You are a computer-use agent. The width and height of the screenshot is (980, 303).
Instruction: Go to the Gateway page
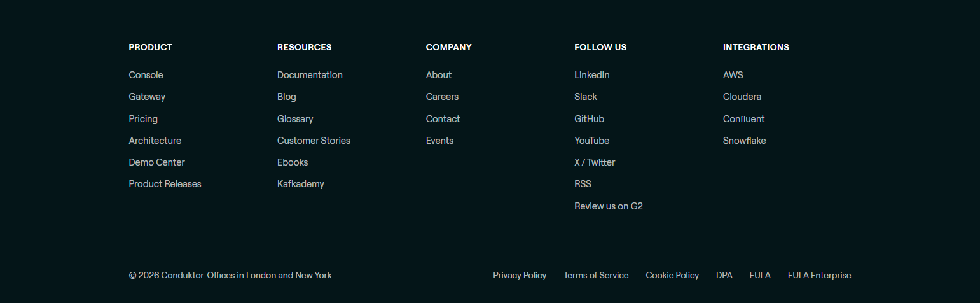coord(147,97)
